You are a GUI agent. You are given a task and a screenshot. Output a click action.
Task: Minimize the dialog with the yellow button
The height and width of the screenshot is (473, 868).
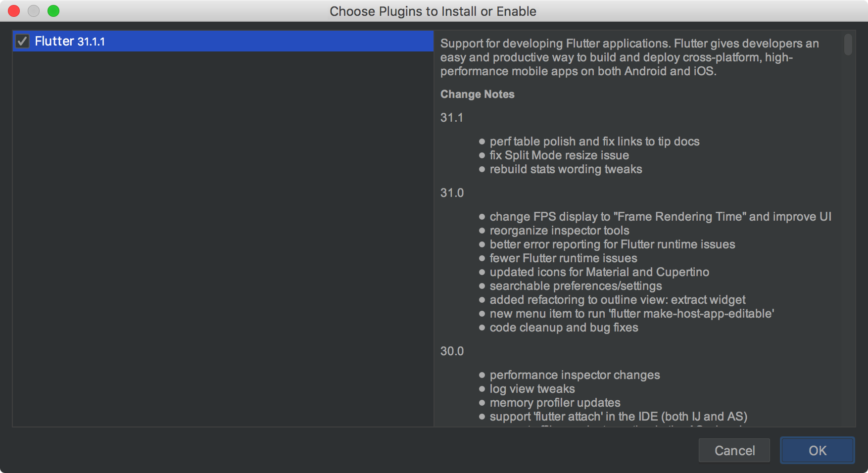click(34, 11)
